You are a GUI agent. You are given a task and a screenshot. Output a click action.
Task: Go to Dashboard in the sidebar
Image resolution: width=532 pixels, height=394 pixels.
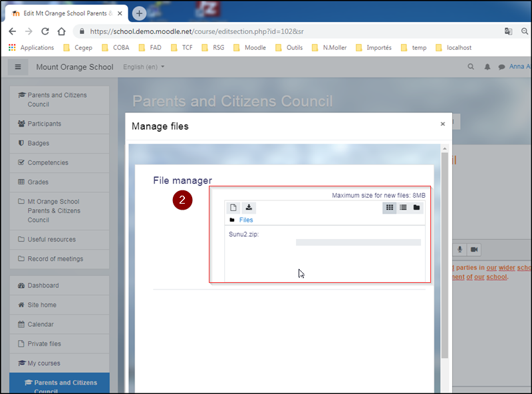coord(43,286)
